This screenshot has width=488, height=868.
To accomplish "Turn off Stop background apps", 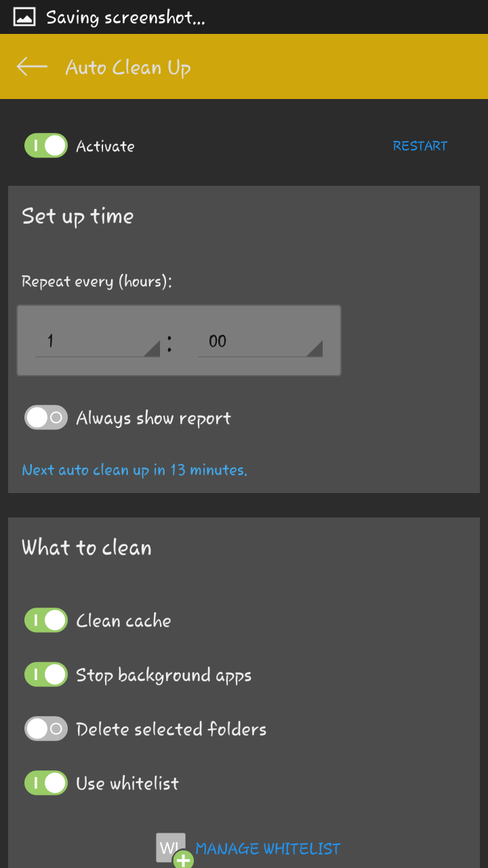I will [x=45, y=674].
